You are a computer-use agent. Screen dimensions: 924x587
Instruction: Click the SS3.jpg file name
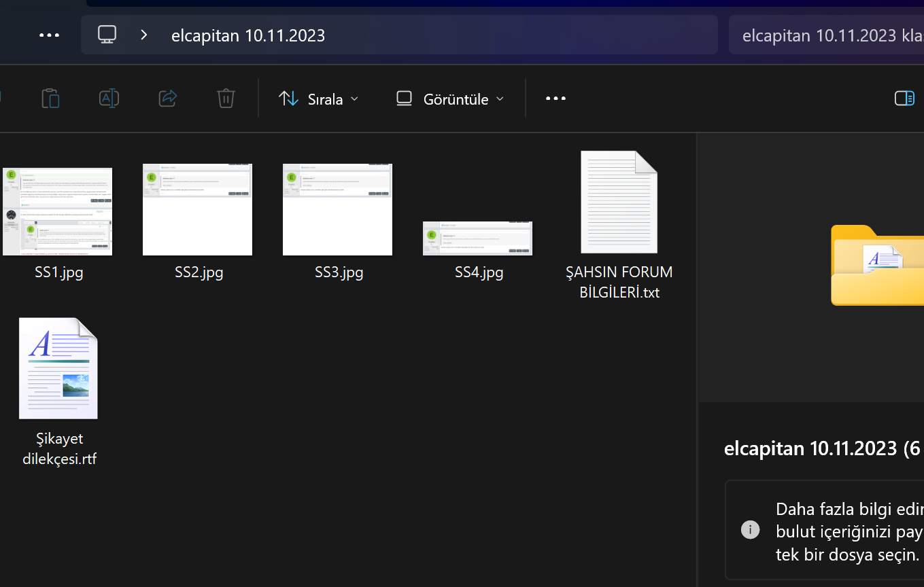point(339,272)
